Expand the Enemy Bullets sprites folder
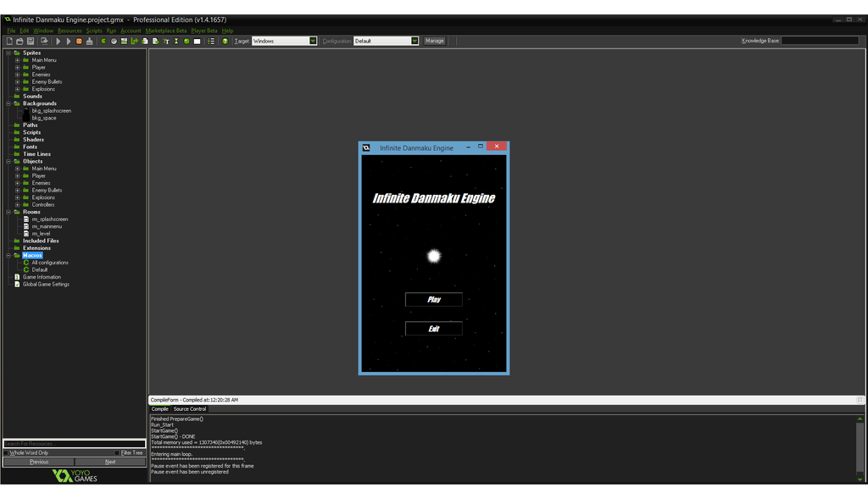 tap(17, 82)
